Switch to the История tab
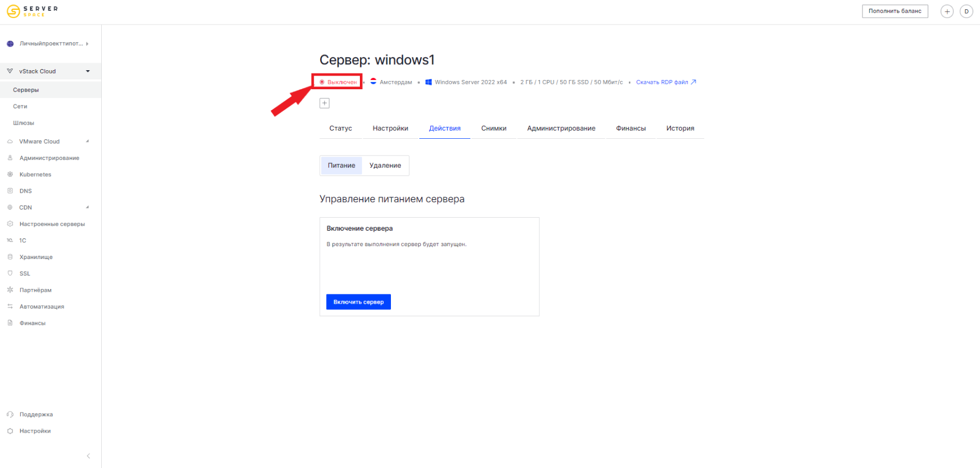Viewport: 980px width, 468px height. [681, 128]
